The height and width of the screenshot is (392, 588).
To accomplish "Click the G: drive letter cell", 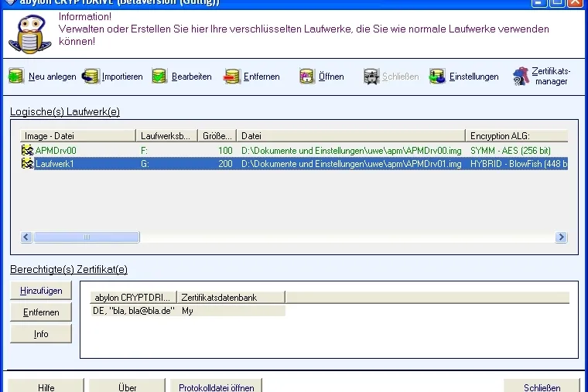I will click(145, 164).
